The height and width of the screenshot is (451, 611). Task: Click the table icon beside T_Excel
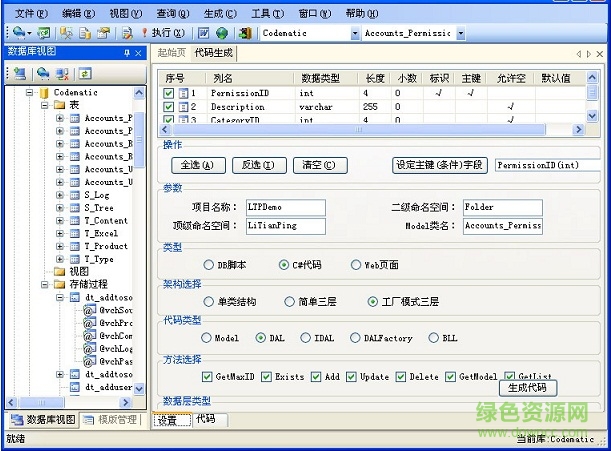coord(74,234)
